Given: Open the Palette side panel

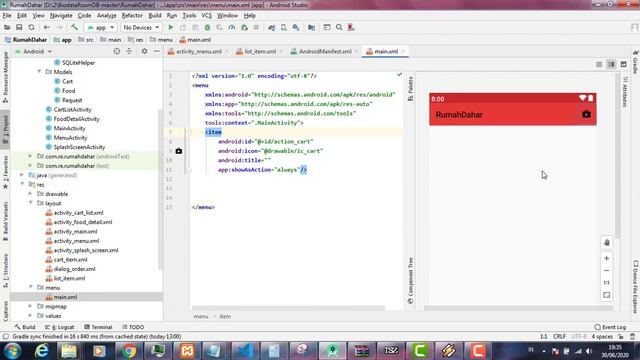Looking at the screenshot, I should click(x=410, y=89).
